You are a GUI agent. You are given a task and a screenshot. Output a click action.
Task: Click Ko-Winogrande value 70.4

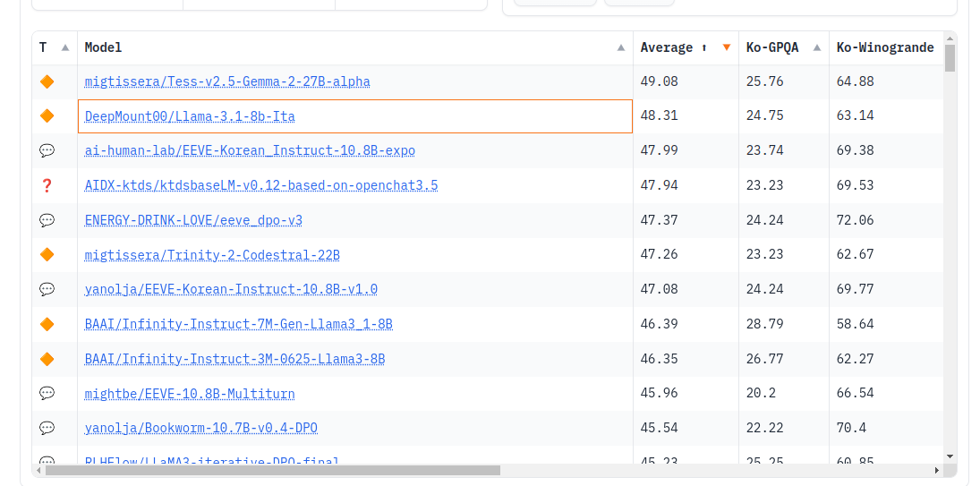(x=851, y=428)
